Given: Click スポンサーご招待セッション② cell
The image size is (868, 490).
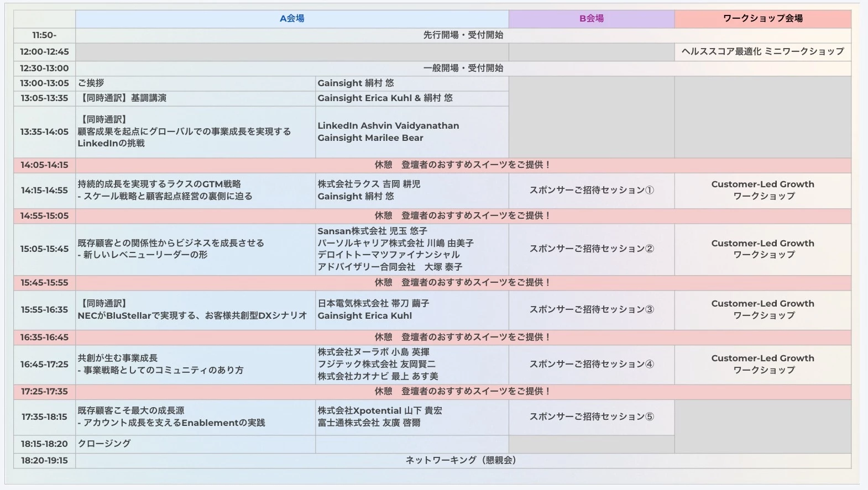Looking at the screenshot, I should coord(592,249).
